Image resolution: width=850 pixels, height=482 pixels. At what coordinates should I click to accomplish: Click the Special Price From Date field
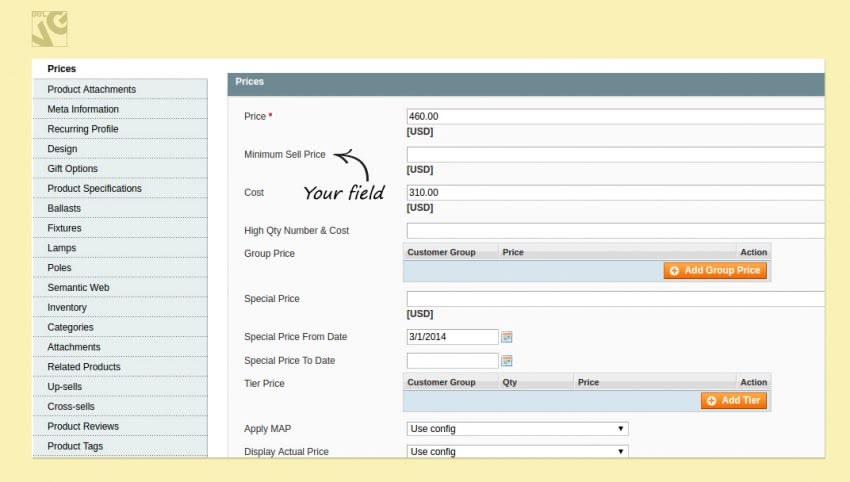[452, 337]
